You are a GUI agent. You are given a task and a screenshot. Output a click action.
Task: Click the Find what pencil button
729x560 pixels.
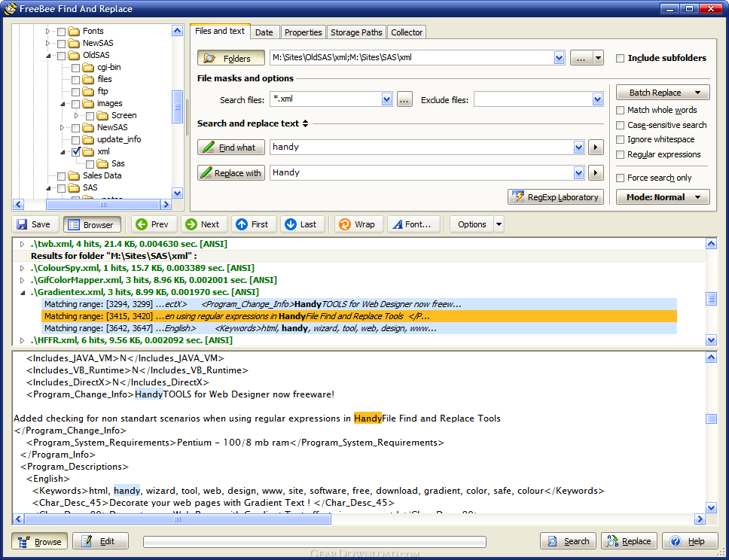[231, 148]
